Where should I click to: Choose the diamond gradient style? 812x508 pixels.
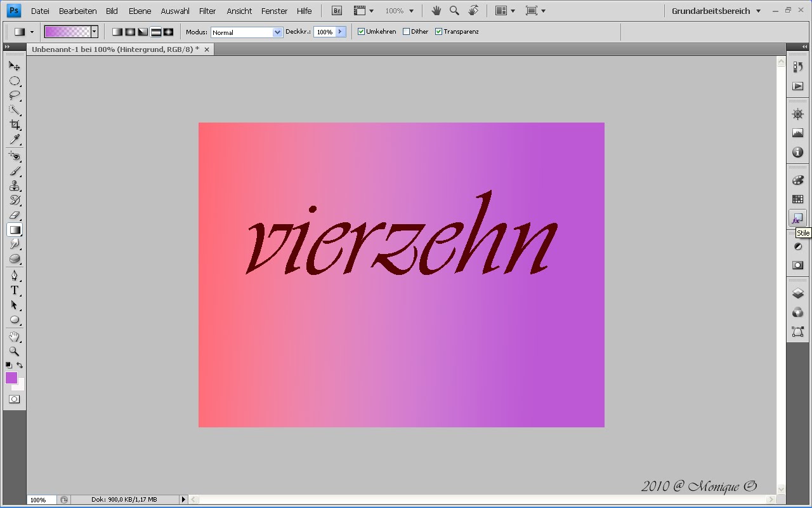point(168,32)
